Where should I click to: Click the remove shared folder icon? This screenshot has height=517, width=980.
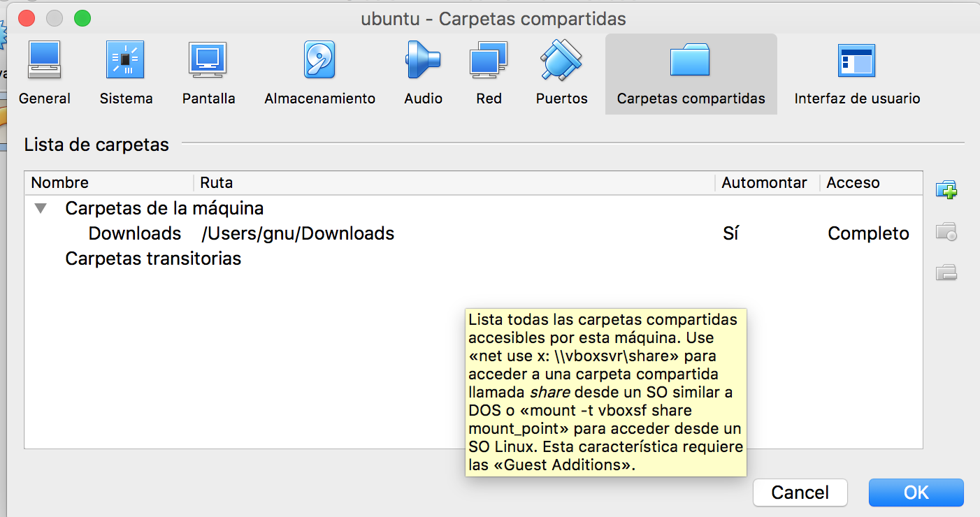coord(946,272)
